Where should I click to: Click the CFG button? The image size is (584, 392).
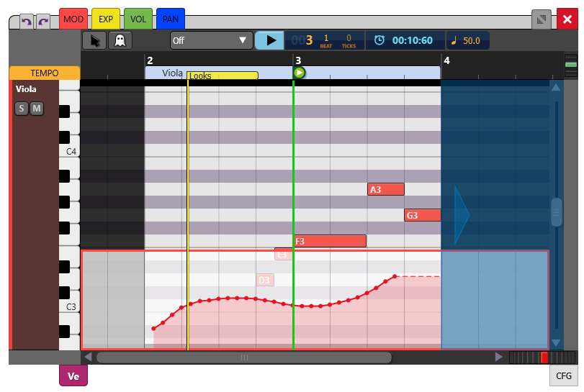click(563, 375)
